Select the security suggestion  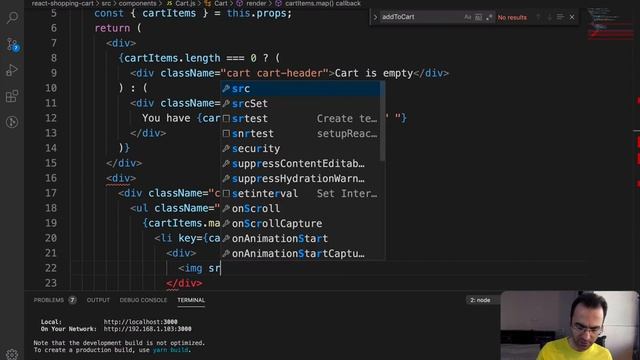300,149
